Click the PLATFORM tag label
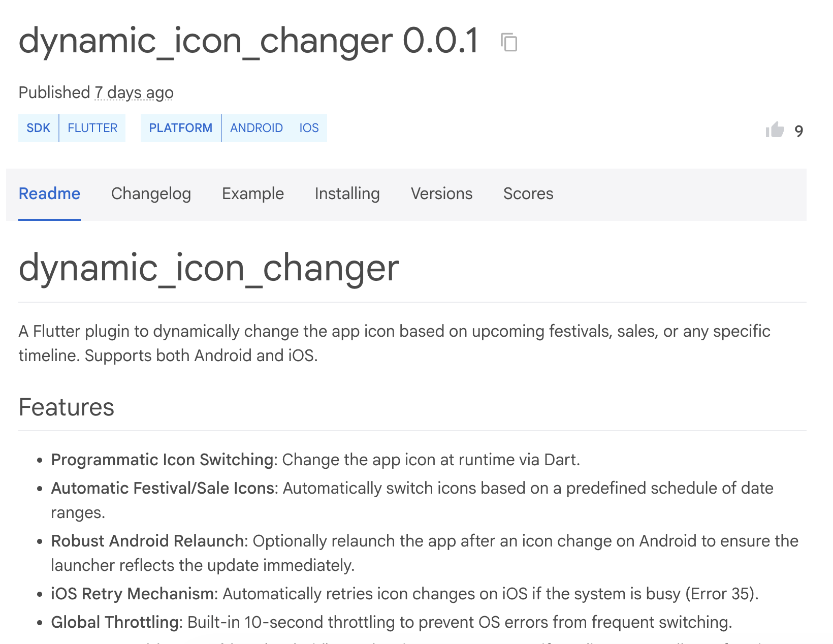This screenshot has width=833, height=644. pos(181,128)
